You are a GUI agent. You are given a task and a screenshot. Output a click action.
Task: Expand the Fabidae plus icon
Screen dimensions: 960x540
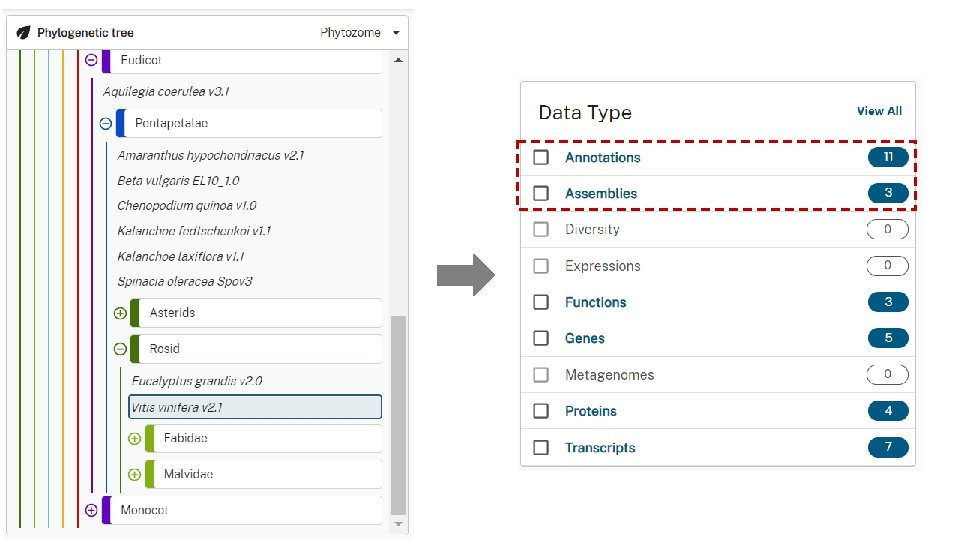pos(134,438)
